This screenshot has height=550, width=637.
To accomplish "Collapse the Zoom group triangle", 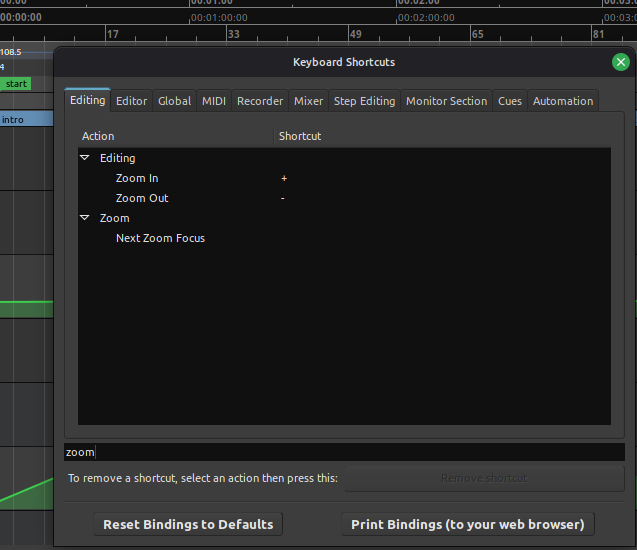I will 84,218.
